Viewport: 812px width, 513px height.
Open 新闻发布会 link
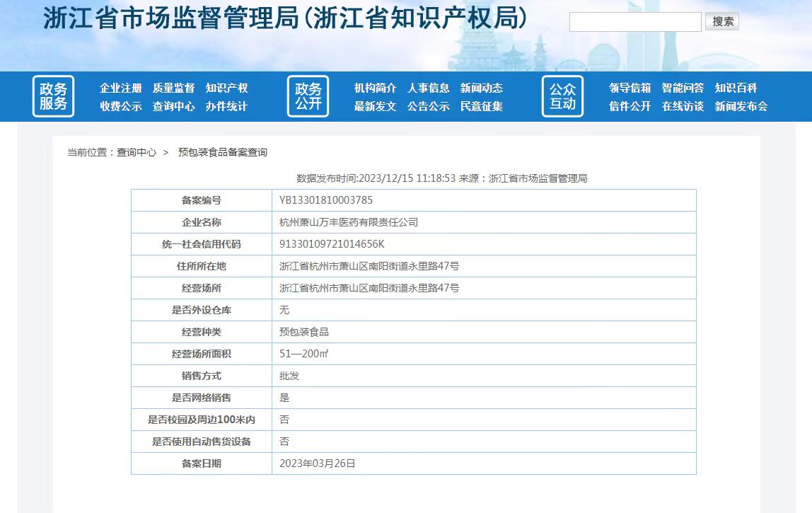click(x=741, y=106)
